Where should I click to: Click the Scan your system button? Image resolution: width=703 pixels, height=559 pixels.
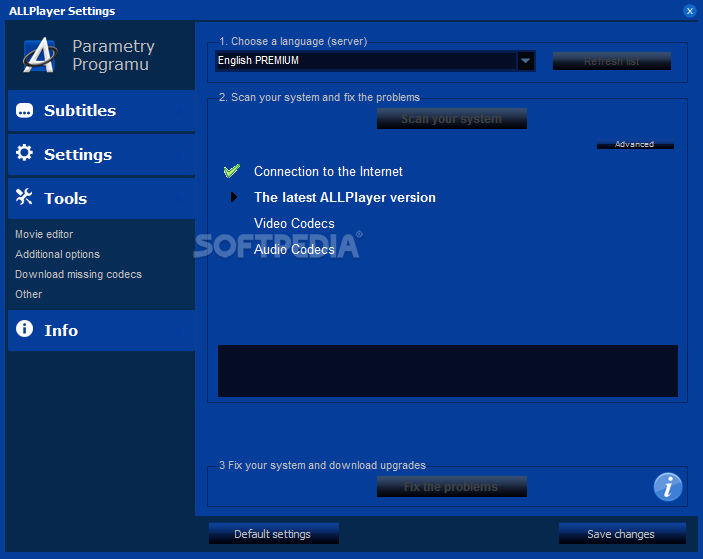451,118
